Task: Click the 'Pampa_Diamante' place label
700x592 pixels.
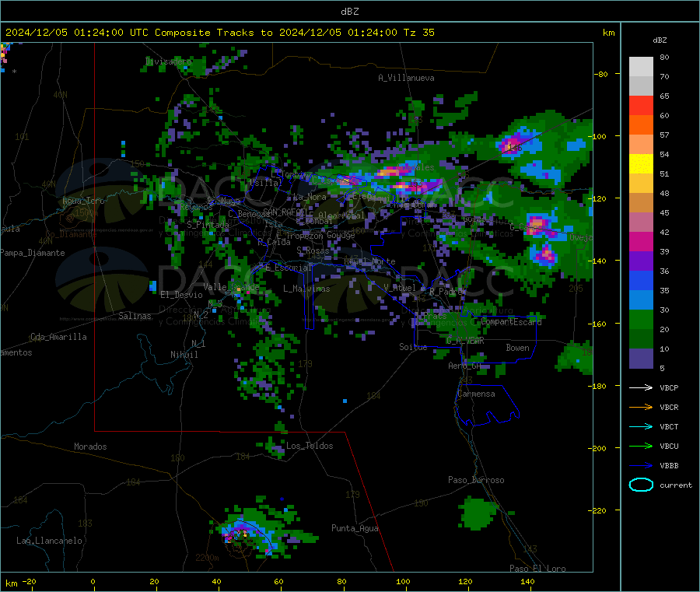Action: pos(33,253)
